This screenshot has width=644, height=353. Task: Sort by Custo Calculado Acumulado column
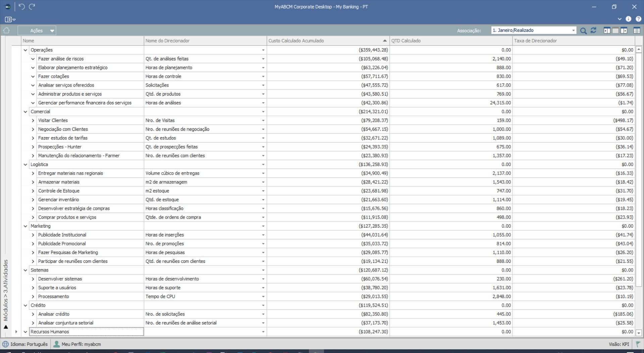[x=328, y=41]
